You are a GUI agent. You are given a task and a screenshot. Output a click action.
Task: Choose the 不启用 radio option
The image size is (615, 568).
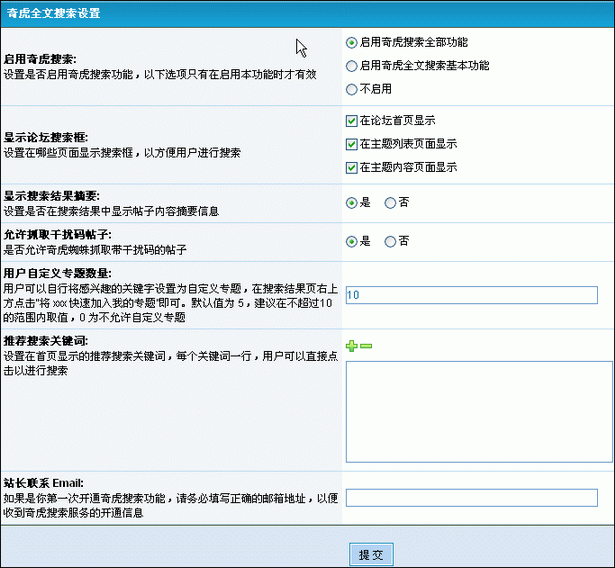click(x=351, y=89)
